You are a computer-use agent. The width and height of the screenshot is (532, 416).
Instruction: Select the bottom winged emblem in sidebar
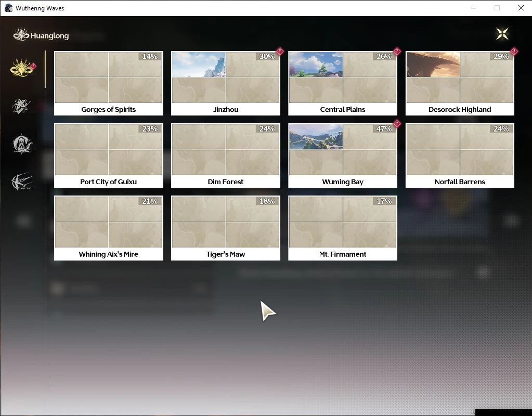click(x=22, y=182)
